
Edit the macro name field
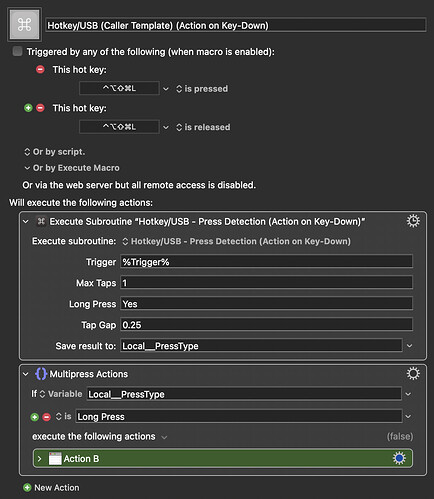[x=236, y=25]
